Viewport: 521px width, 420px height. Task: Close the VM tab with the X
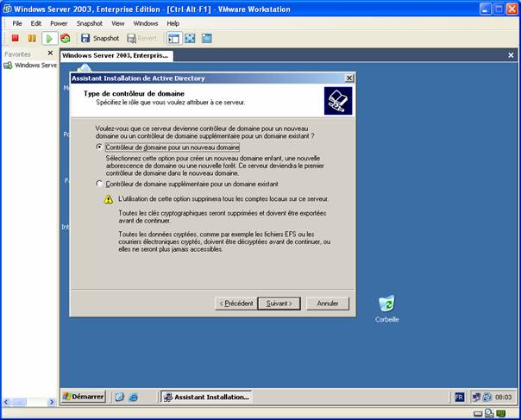tap(511, 55)
